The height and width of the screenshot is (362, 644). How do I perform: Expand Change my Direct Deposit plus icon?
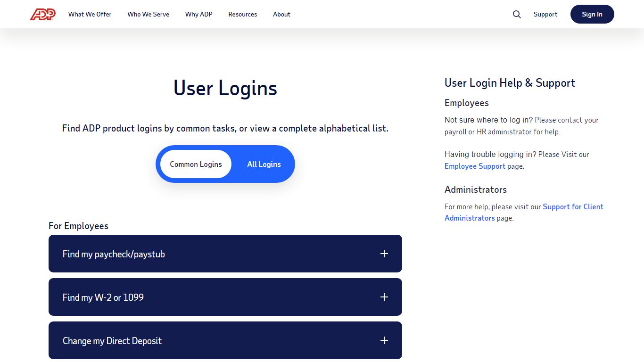pos(384,340)
